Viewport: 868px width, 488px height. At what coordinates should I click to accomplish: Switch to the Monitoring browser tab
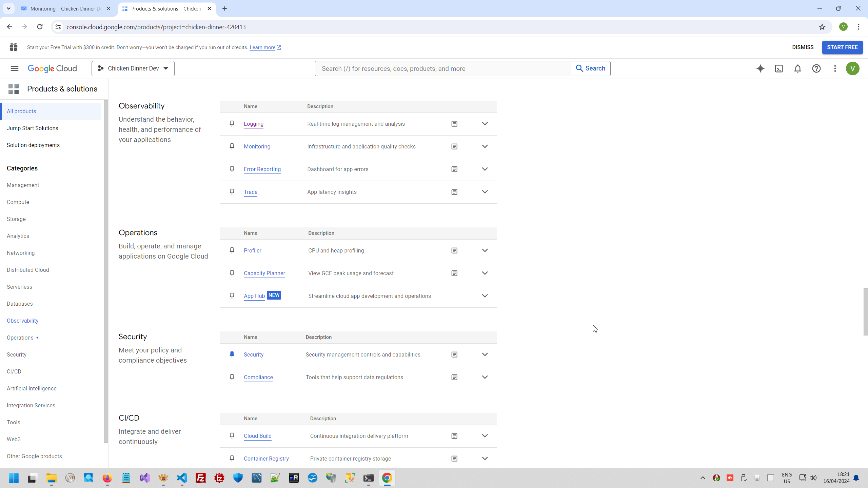point(64,9)
